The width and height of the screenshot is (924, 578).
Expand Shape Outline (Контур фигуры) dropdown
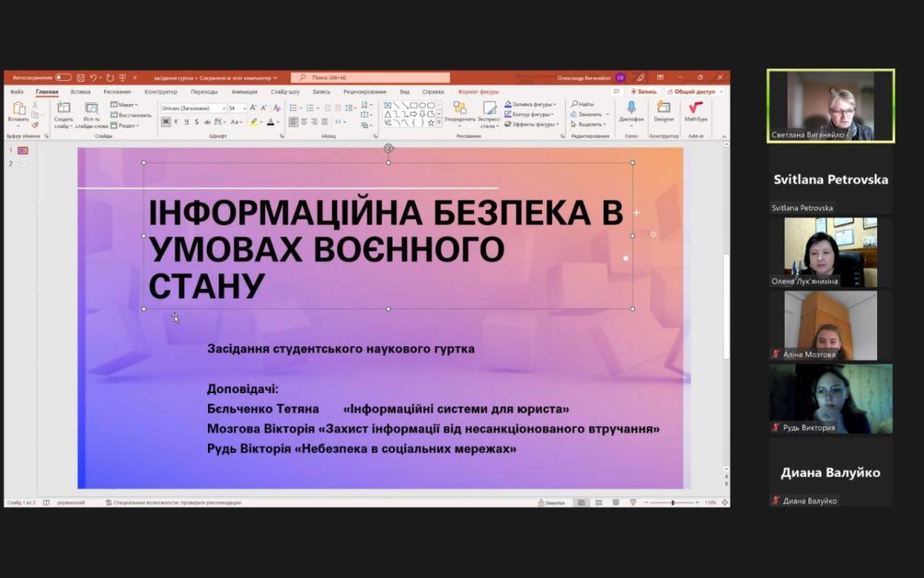pos(530,114)
